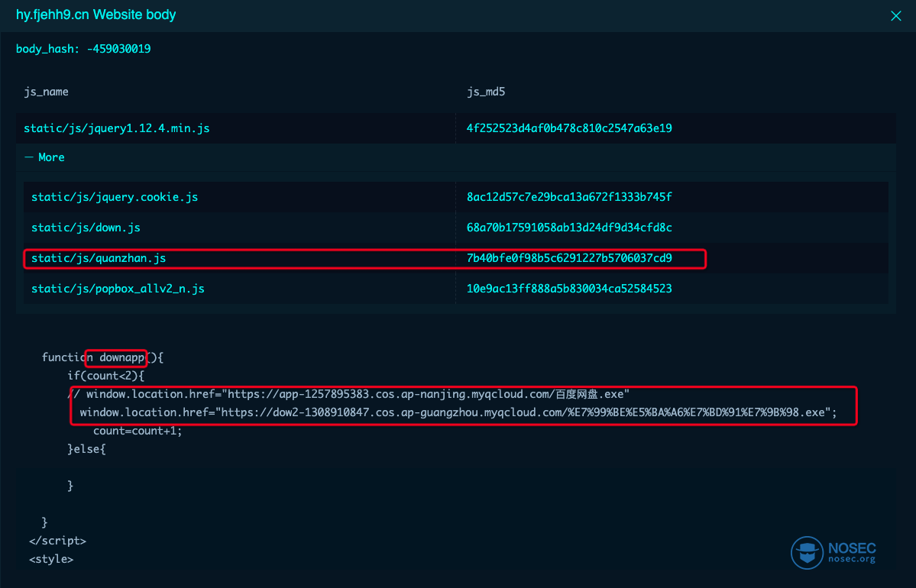
Task: Click the js_md5 column header
Action: click(486, 92)
